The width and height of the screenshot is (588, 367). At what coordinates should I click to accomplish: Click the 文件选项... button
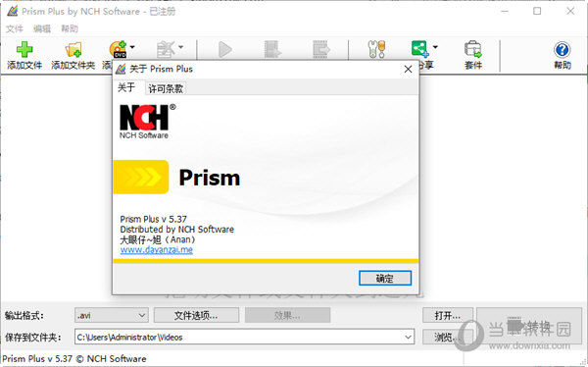point(196,316)
